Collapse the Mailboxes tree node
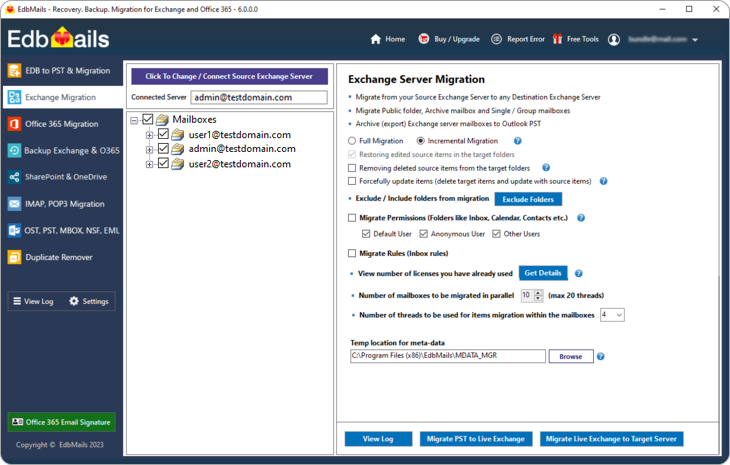The width and height of the screenshot is (730, 465). tap(134, 121)
